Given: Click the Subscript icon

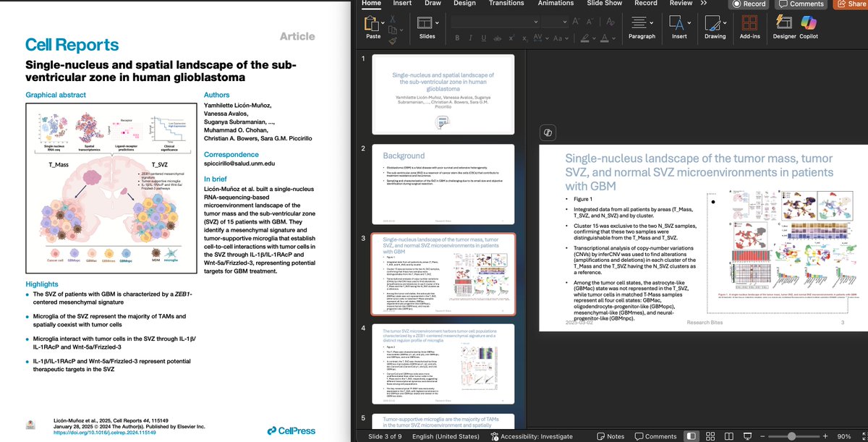Looking at the screenshot, I should coord(525,39).
